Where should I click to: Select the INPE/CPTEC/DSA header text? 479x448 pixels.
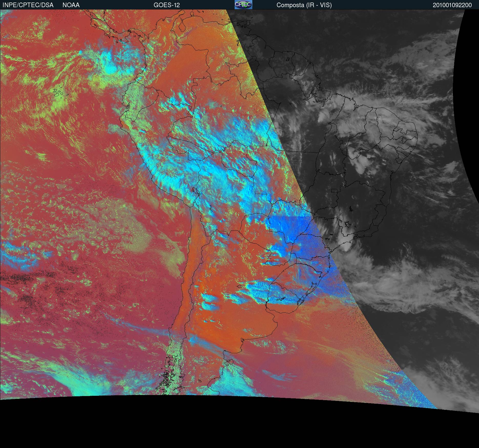28,5
